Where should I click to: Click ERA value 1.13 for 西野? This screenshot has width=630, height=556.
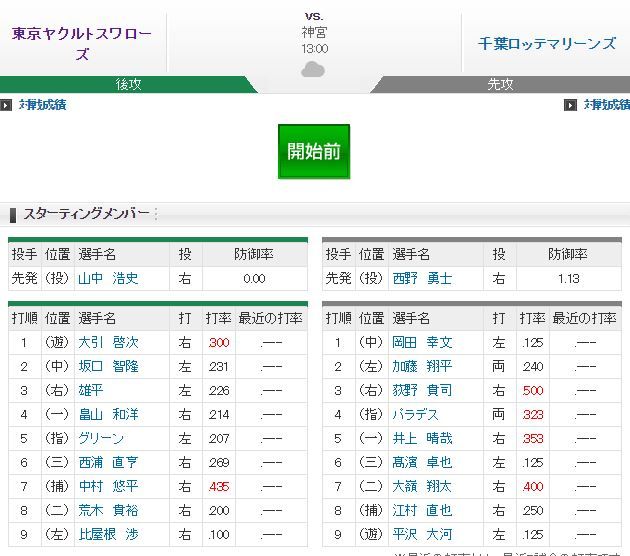[x=569, y=278]
